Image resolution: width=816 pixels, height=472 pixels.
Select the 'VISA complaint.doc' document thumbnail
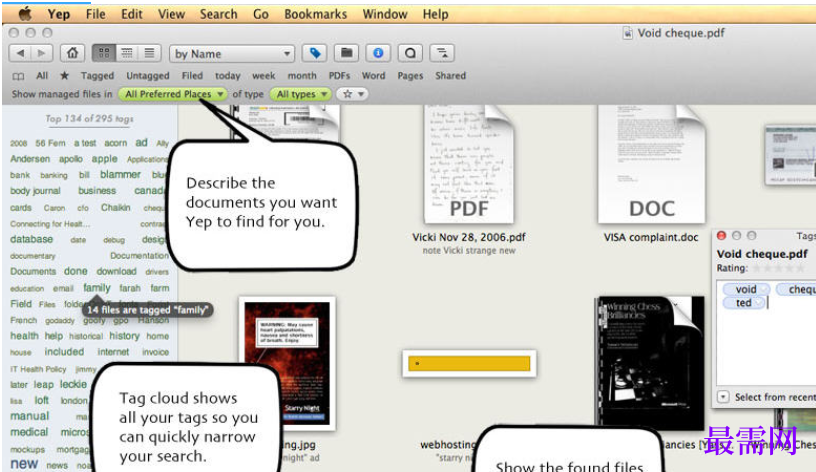tap(652, 164)
